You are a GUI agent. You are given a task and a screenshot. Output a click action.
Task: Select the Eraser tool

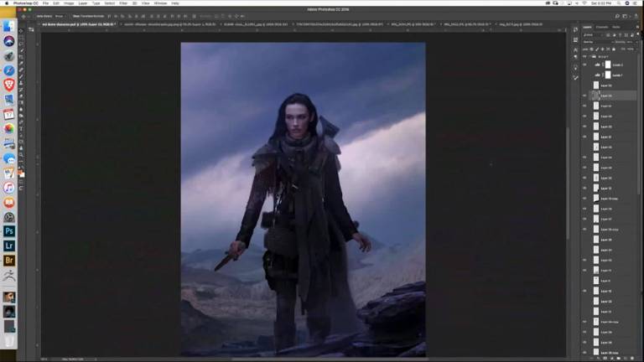point(21,96)
